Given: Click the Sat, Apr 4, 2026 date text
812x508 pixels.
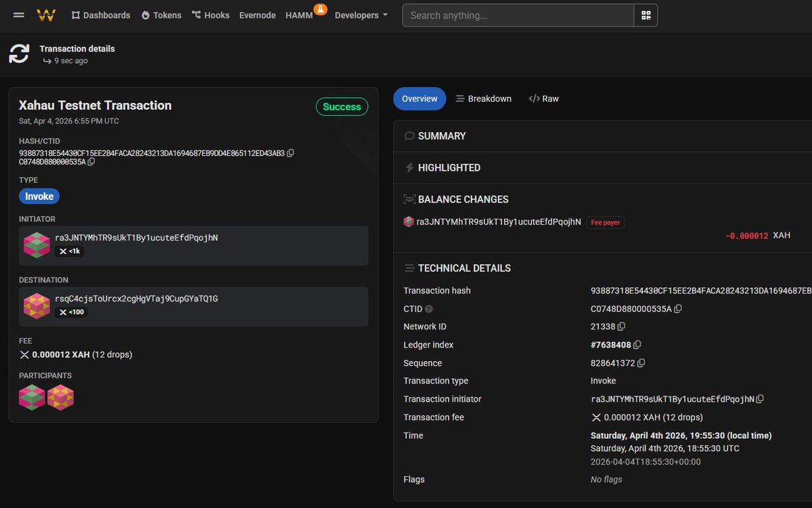Looking at the screenshot, I should (69, 121).
